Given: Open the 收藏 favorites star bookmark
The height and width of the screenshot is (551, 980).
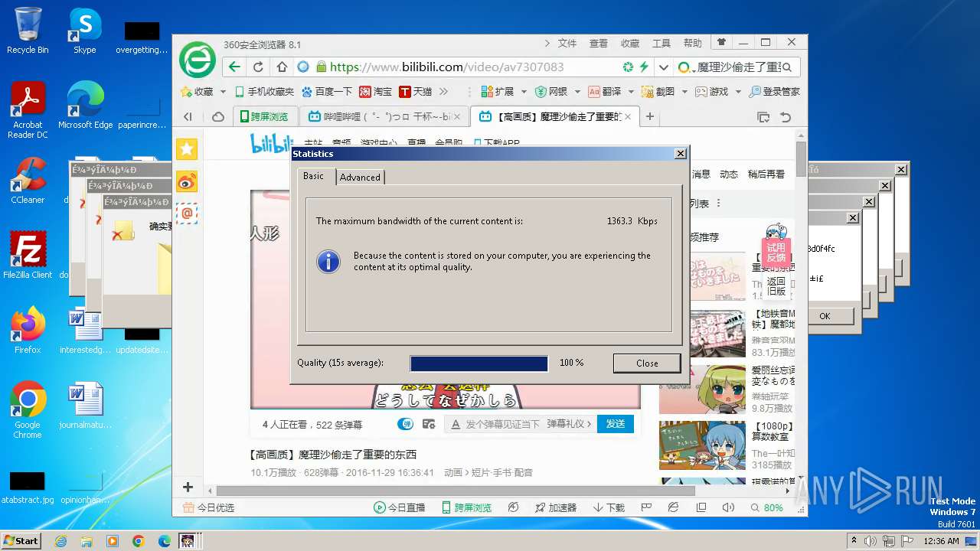Looking at the screenshot, I should (x=197, y=91).
